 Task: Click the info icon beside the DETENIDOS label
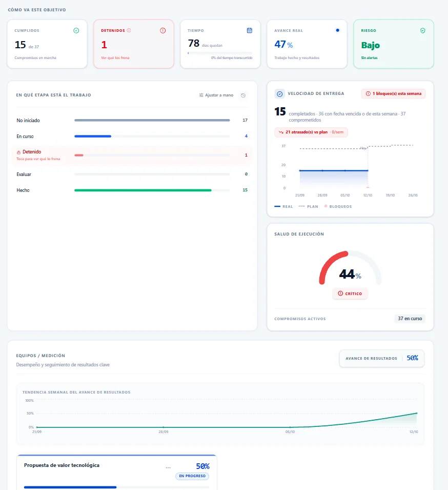coord(129,30)
